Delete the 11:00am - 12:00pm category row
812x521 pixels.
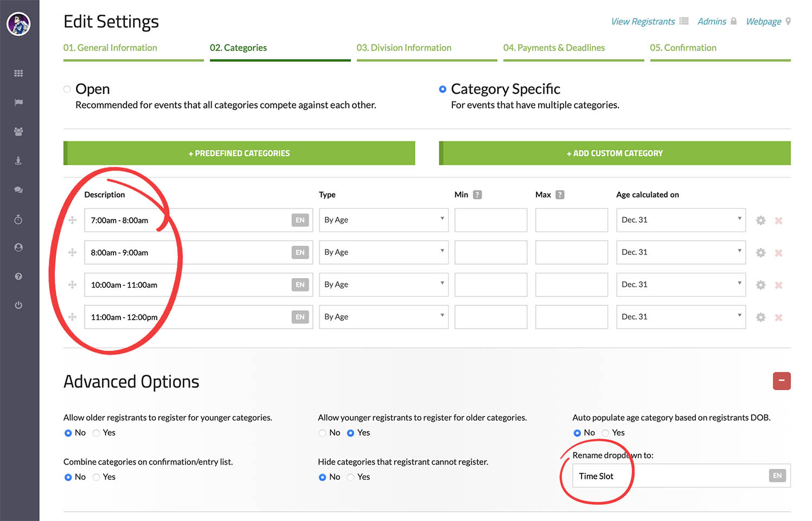click(778, 318)
